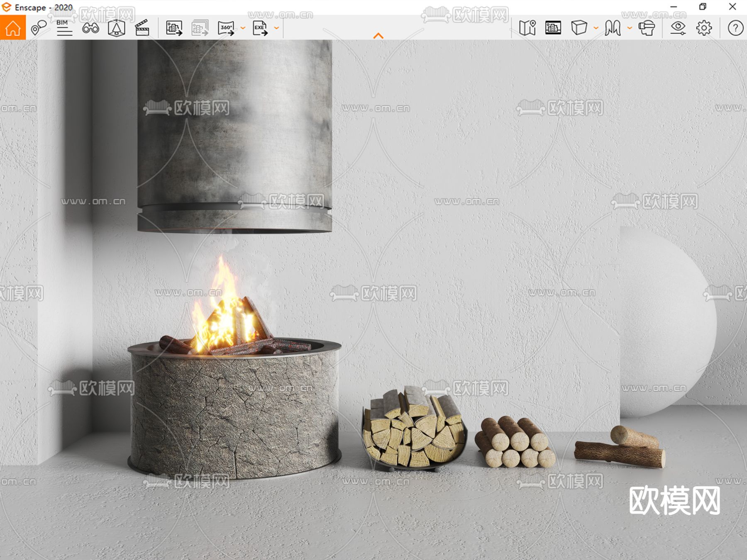Screen dimensions: 747x560
Task: Toggle the BIM information mode
Action: click(64, 28)
